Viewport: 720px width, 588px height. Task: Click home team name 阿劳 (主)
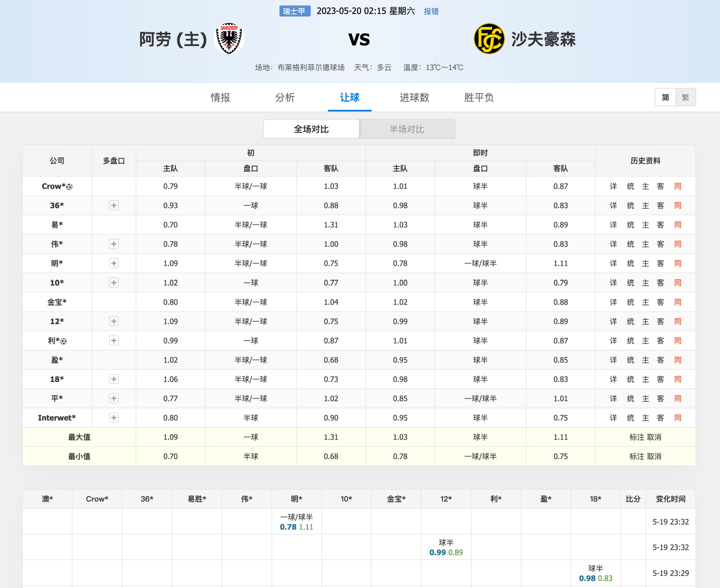pos(173,39)
